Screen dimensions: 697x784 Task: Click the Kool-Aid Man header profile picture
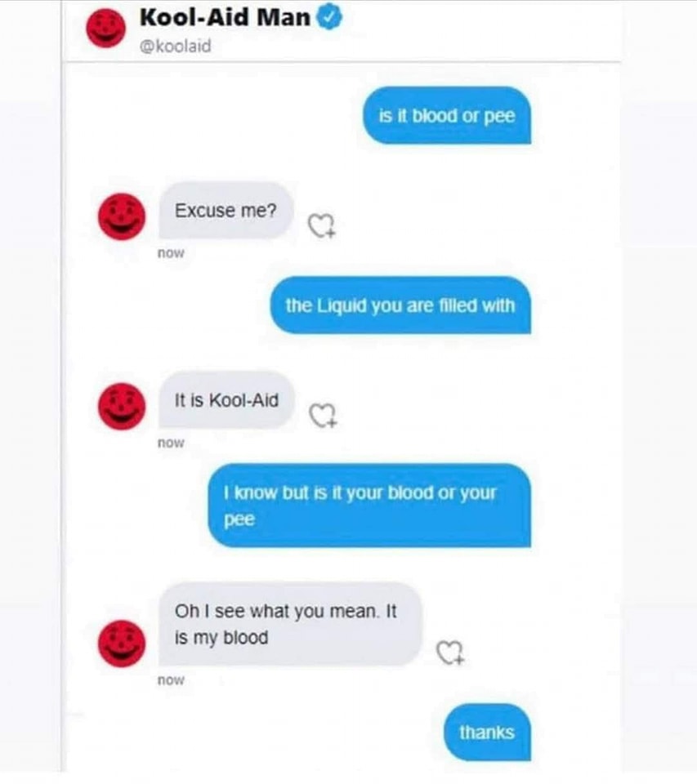click(105, 28)
